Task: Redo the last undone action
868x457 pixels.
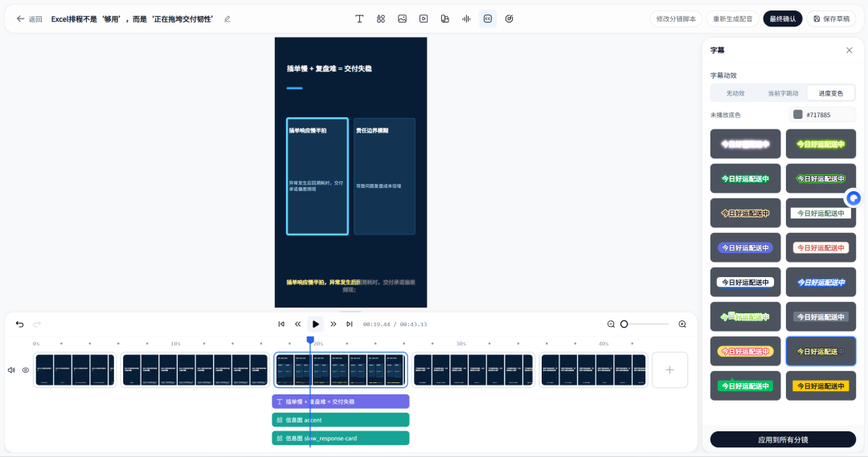Action: [37, 324]
